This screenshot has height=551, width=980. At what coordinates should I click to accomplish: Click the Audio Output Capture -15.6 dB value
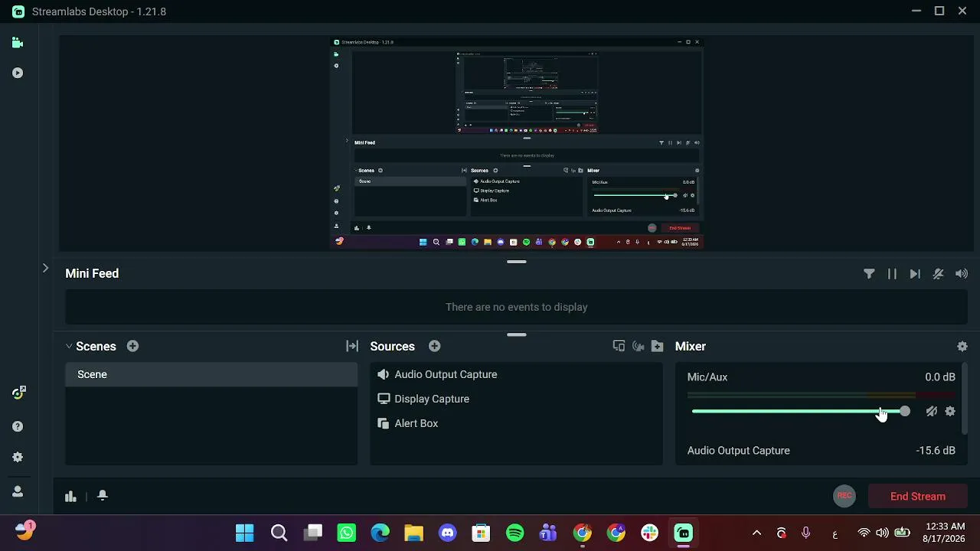[x=936, y=451]
